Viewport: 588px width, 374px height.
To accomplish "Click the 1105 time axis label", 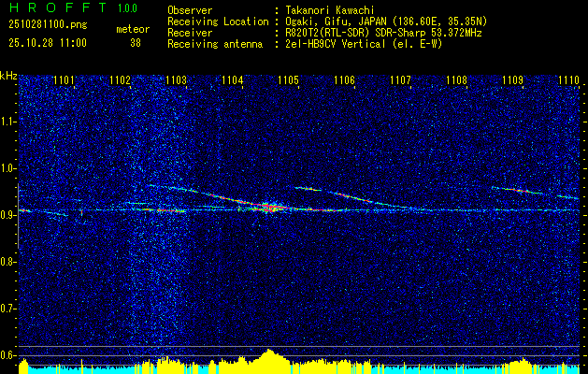I will click(x=288, y=79).
